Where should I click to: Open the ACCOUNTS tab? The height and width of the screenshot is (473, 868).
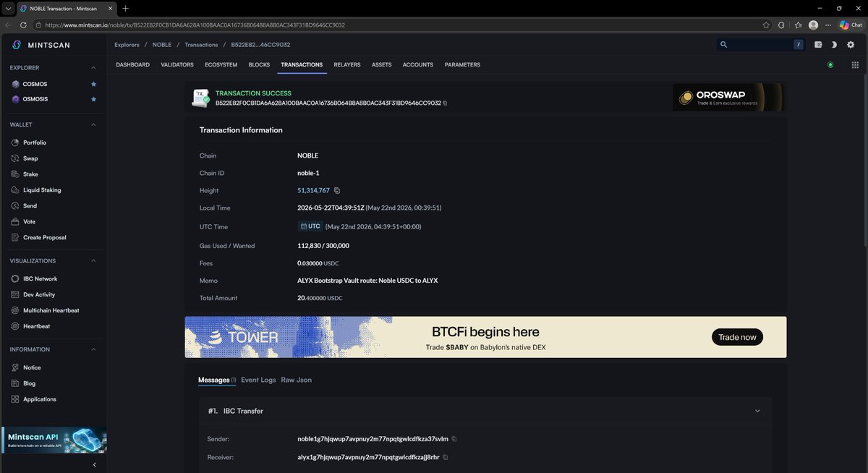click(418, 65)
